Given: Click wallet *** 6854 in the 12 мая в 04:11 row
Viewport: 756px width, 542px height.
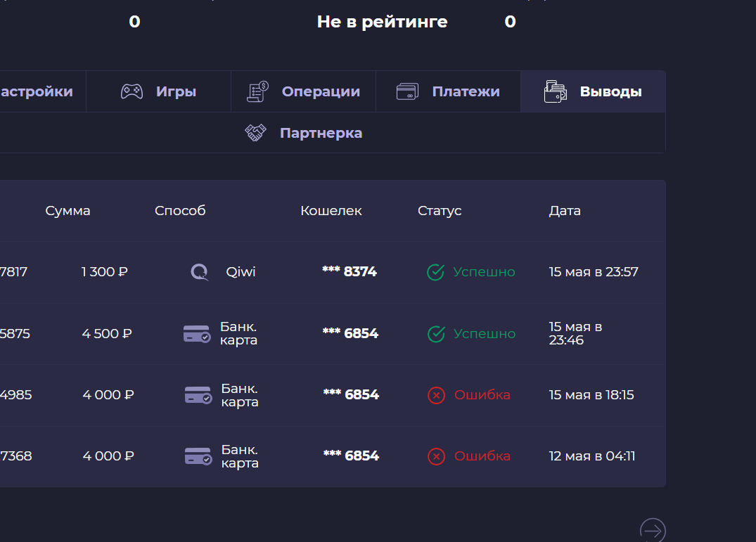Looking at the screenshot, I should coord(352,456).
